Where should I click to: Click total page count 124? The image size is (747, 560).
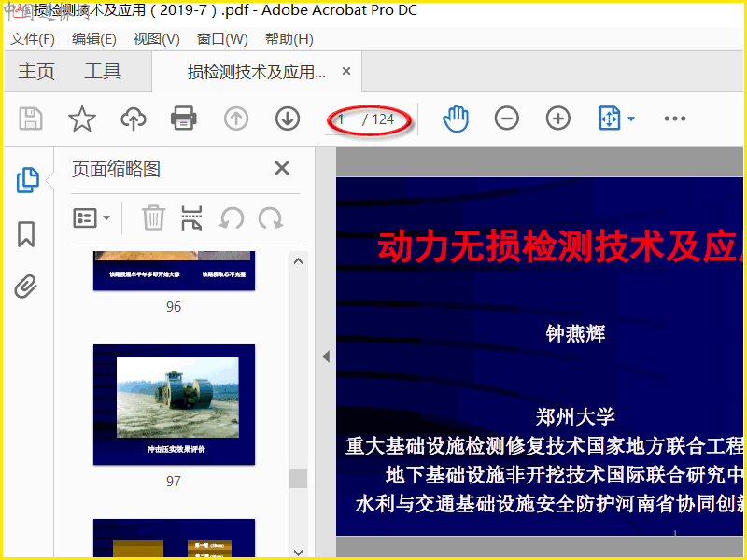pos(383,119)
